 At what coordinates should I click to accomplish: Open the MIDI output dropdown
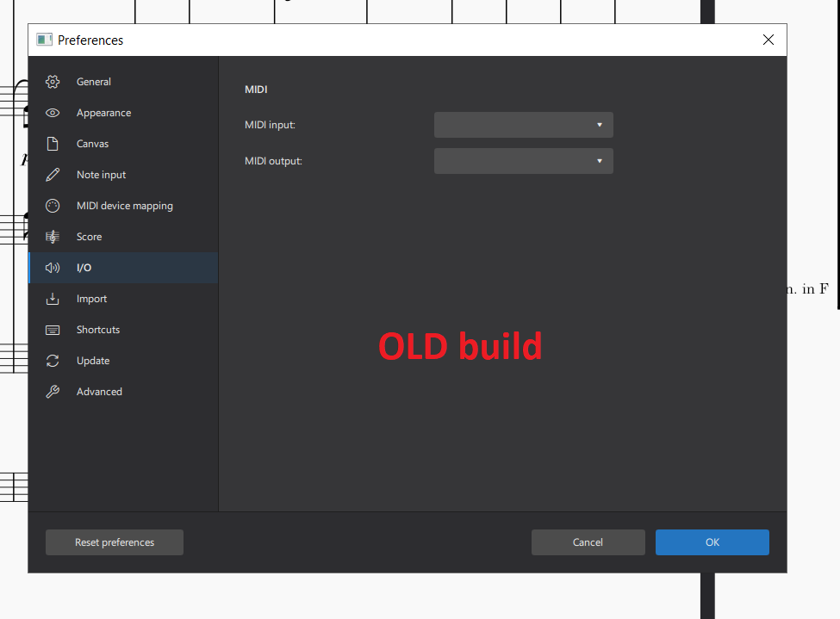coord(524,161)
